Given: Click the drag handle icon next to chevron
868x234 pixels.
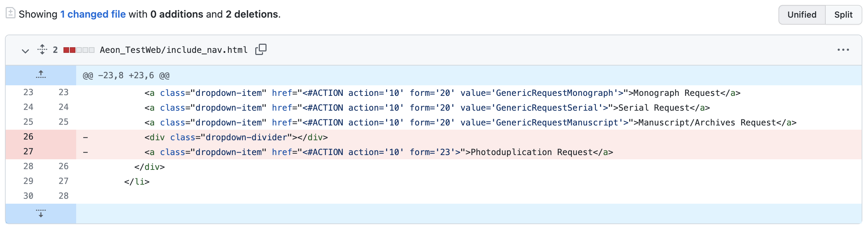Looking at the screenshot, I should tap(42, 49).
